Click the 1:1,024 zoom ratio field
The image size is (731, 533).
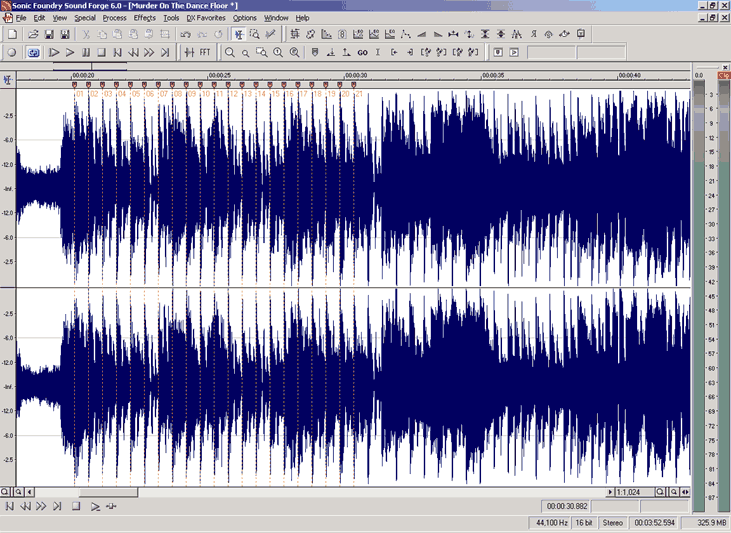point(634,492)
